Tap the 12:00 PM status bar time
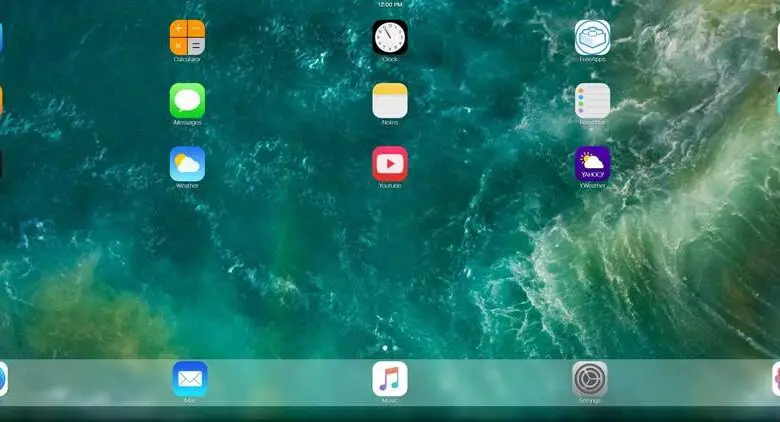The height and width of the screenshot is (422, 780). [390, 4]
